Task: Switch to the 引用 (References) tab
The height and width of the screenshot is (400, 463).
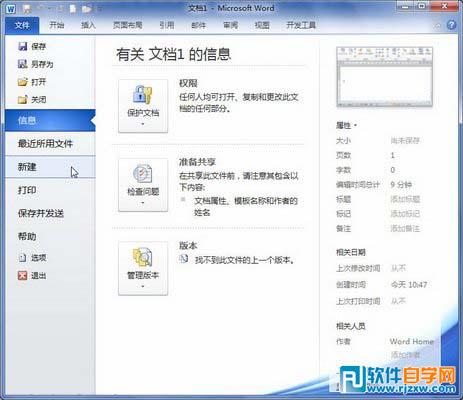Action: click(x=167, y=25)
